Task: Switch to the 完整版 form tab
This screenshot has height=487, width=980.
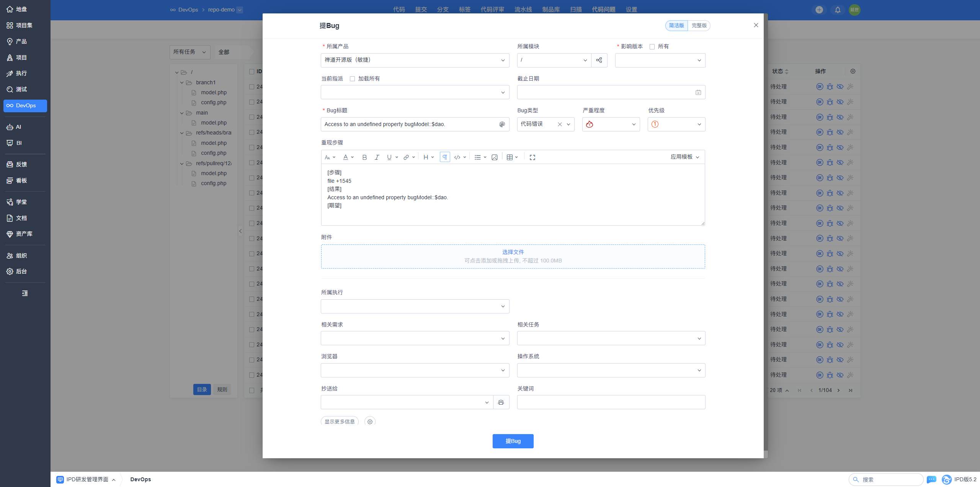Action: [699, 26]
